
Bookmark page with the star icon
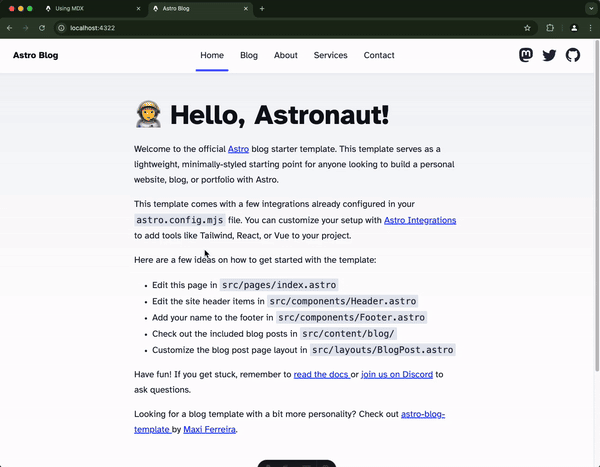(527, 28)
